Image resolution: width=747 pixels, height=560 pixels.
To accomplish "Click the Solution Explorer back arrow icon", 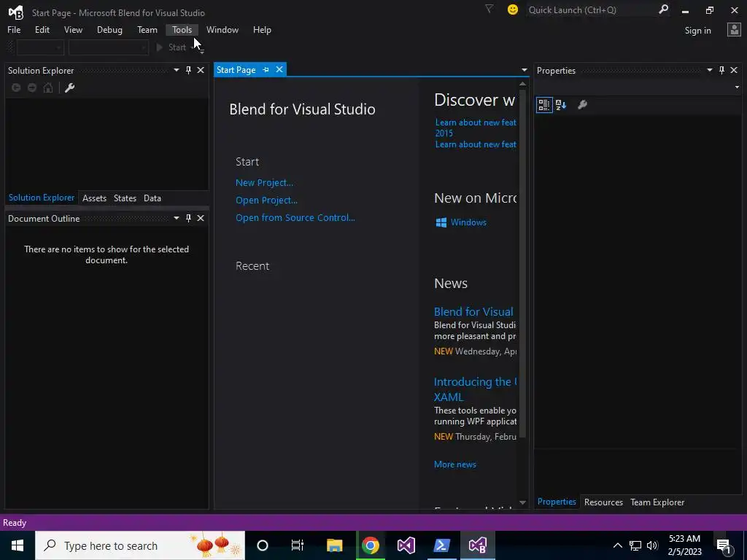I will 16,87.
